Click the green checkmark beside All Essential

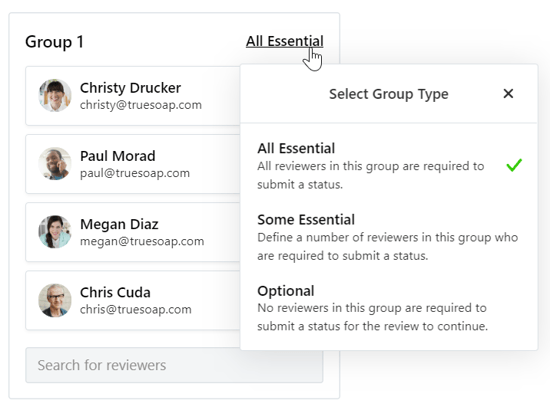[514, 165]
